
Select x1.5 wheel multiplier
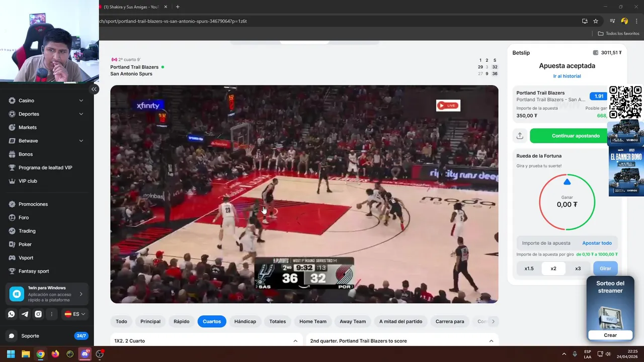[529, 268]
